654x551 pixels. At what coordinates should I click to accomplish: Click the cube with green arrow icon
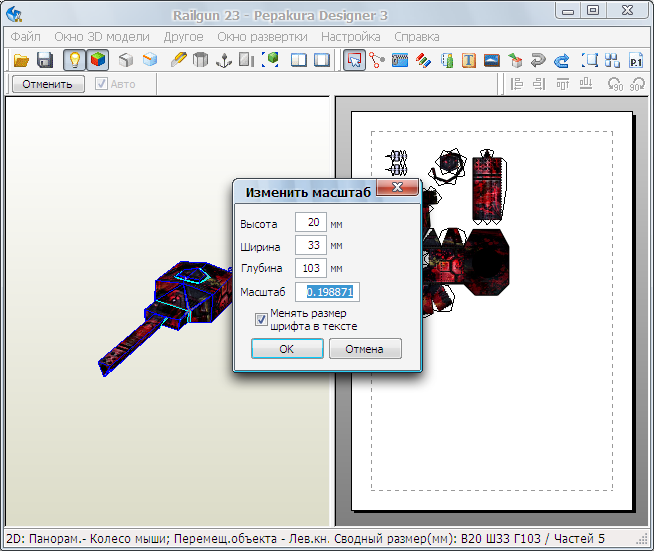(515, 60)
